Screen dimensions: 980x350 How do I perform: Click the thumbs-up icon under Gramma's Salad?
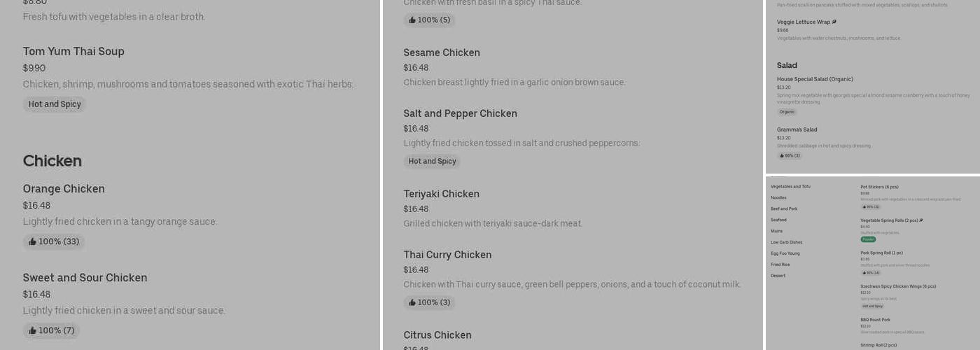(x=782, y=155)
